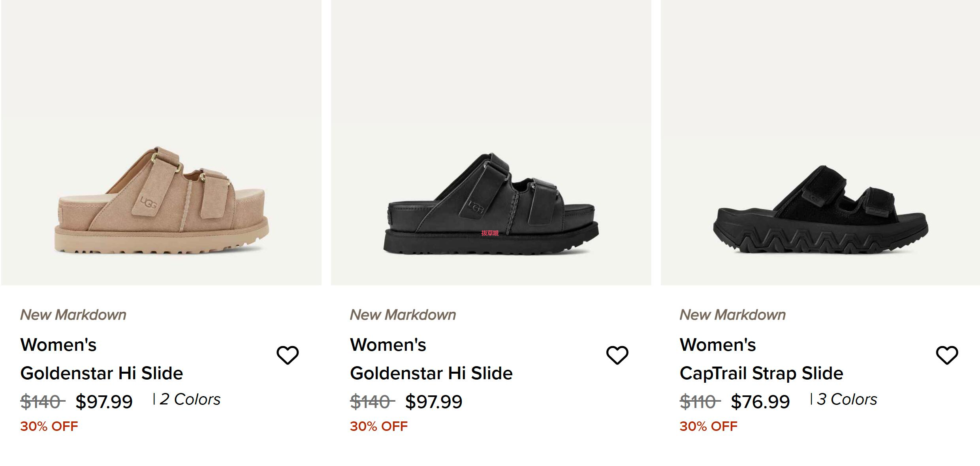The height and width of the screenshot is (466, 980).
Task: Open the tan Goldenstar Hi Slide product image
Action: [x=161, y=142]
